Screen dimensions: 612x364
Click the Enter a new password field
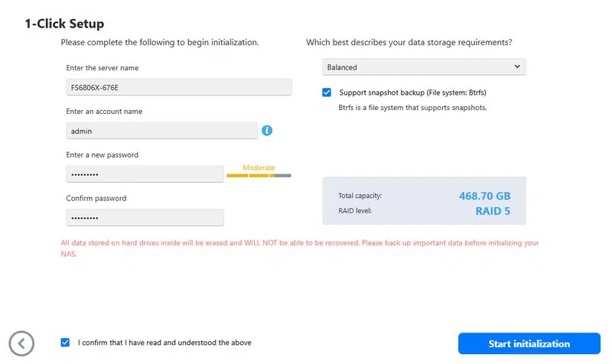pyautogui.click(x=144, y=174)
